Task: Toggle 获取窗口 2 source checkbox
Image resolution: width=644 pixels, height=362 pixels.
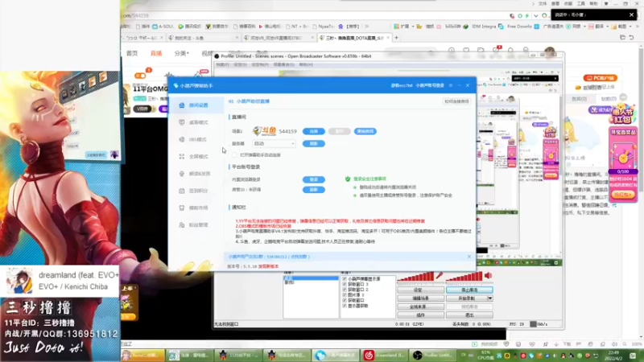Action: point(345,290)
